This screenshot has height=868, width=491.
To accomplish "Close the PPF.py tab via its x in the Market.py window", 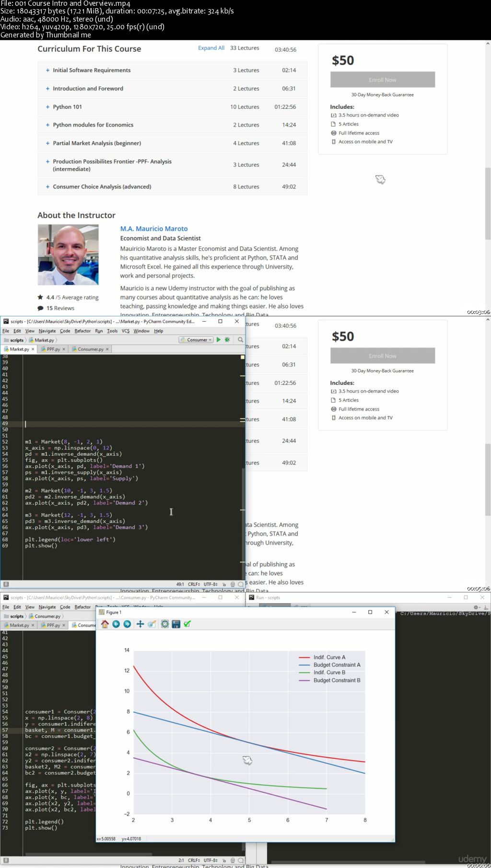I will [64, 349].
